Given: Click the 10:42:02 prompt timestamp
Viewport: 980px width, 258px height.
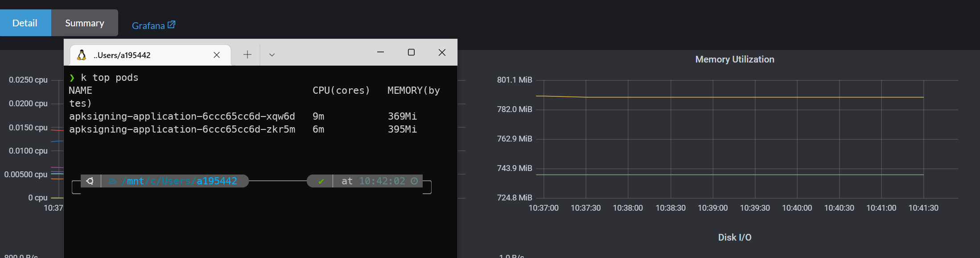Looking at the screenshot, I should pos(382,181).
